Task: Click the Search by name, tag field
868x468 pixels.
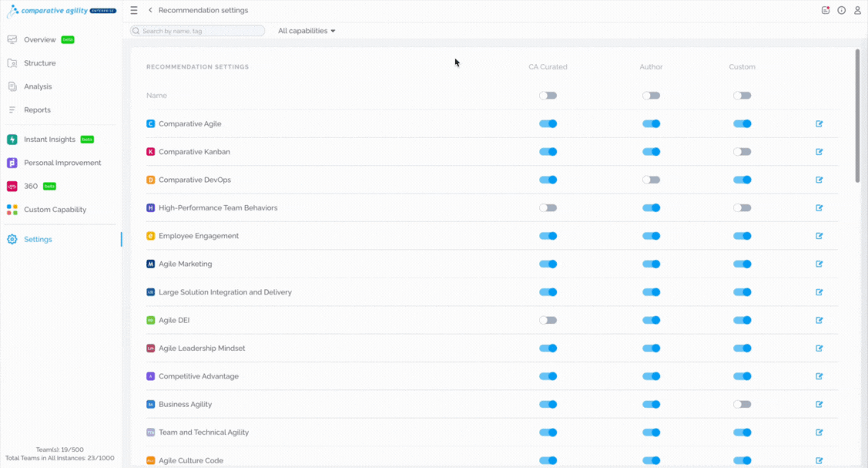Action: 198,31
